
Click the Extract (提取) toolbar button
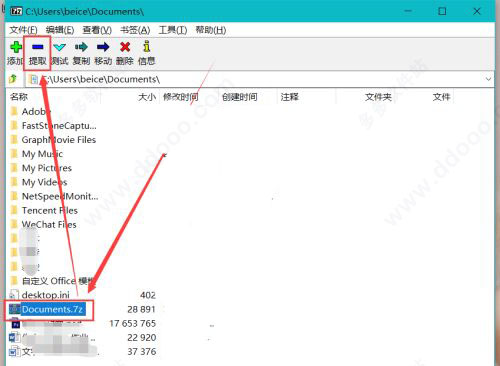pos(37,53)
